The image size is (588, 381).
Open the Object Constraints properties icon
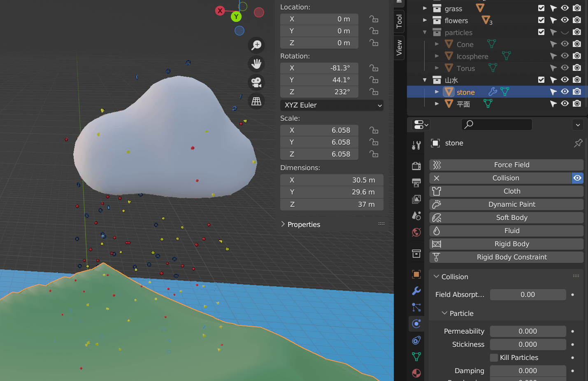tap(416, 340)
